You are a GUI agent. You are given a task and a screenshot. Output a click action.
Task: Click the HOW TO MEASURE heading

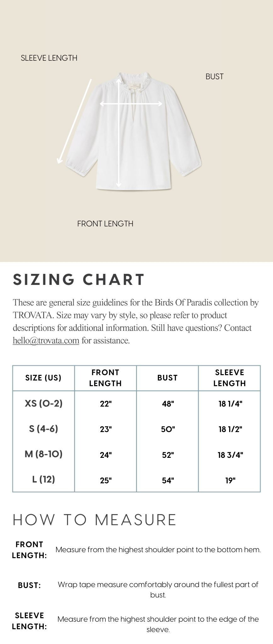(94, 519)
